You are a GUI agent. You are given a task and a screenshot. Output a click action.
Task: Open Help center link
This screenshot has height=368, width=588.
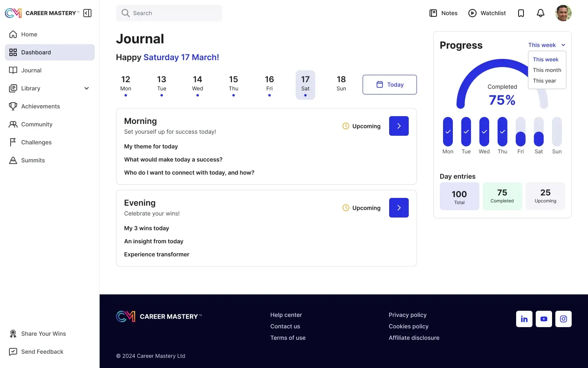pyautogui.click(x=286, y=315)
